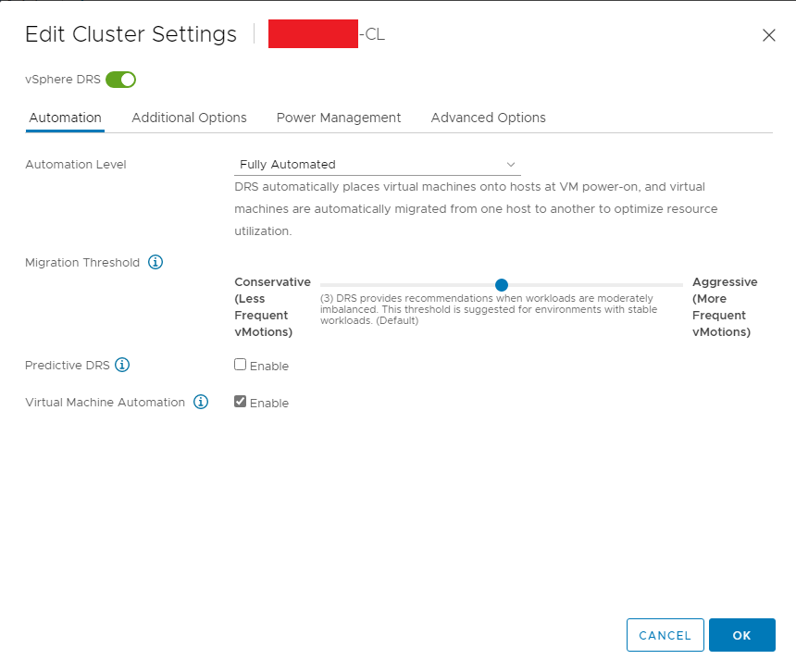
Task: Close the Edit Cluster Settings dialog
Action: coord(768,35)
